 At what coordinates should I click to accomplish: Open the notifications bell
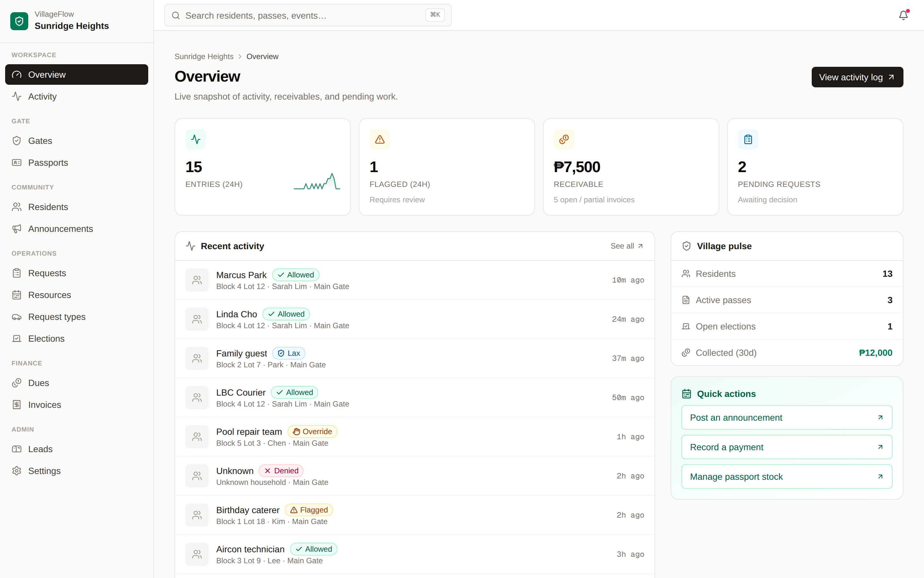point(903,15)
